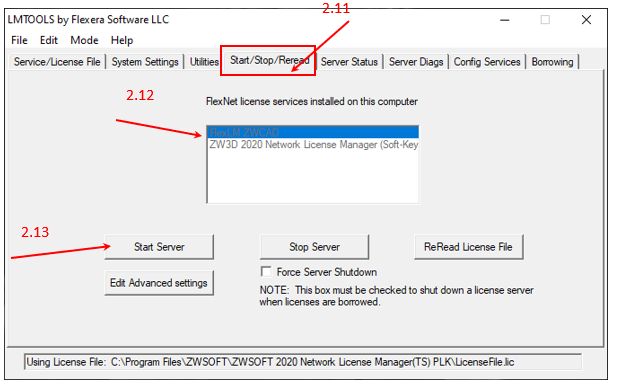617x392 pixels.
Task: Click the Using License File status field
Action: pos(303,362)
